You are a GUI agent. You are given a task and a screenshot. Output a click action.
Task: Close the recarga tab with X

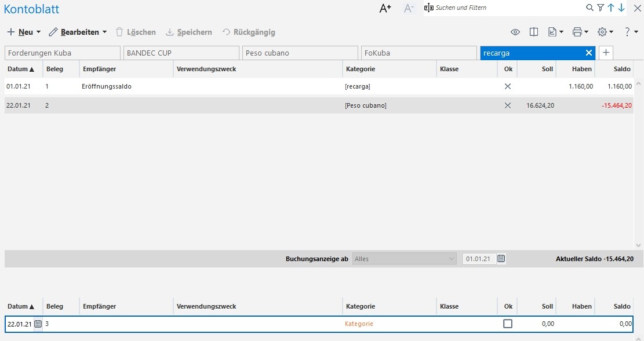588,53
